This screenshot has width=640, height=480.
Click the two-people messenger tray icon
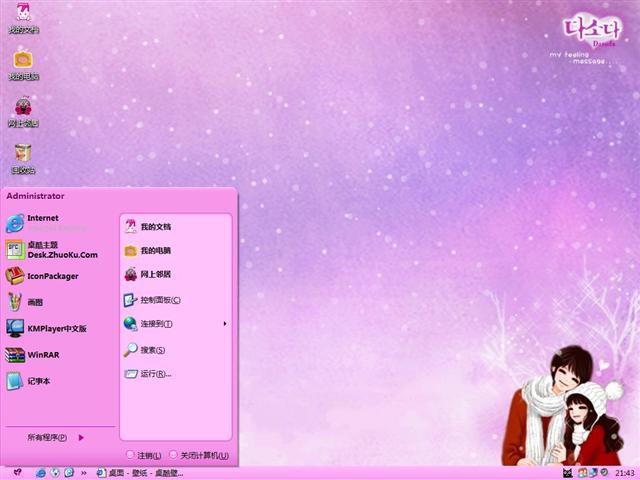point(582,473)
